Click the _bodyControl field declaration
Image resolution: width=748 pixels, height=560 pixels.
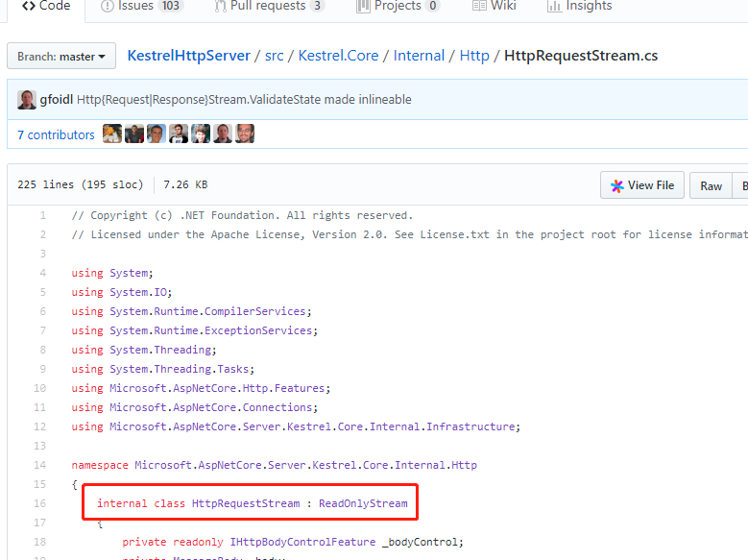293,542
